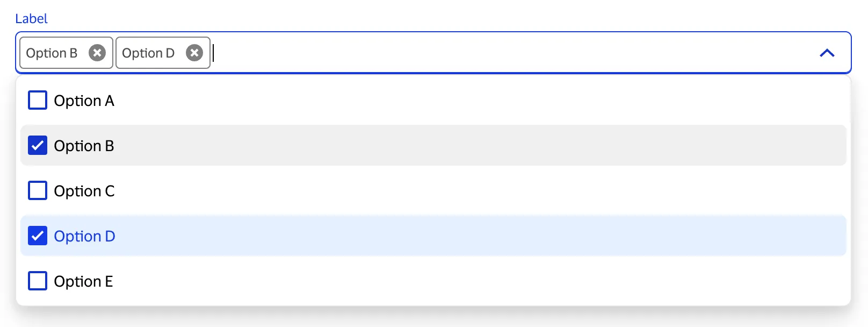The height and width of the screenshot is (327, 868).
Task: Pick the Option E list entry text
Action: 83,281
